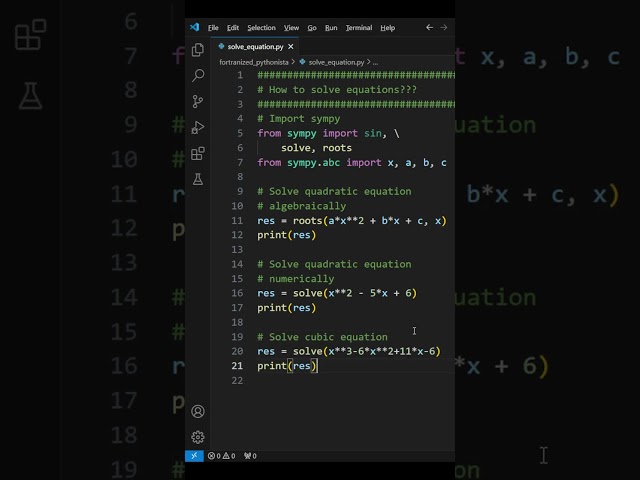Open the Extensions view icon
Screen dimensions: 640x480
[x=198, y=153]
